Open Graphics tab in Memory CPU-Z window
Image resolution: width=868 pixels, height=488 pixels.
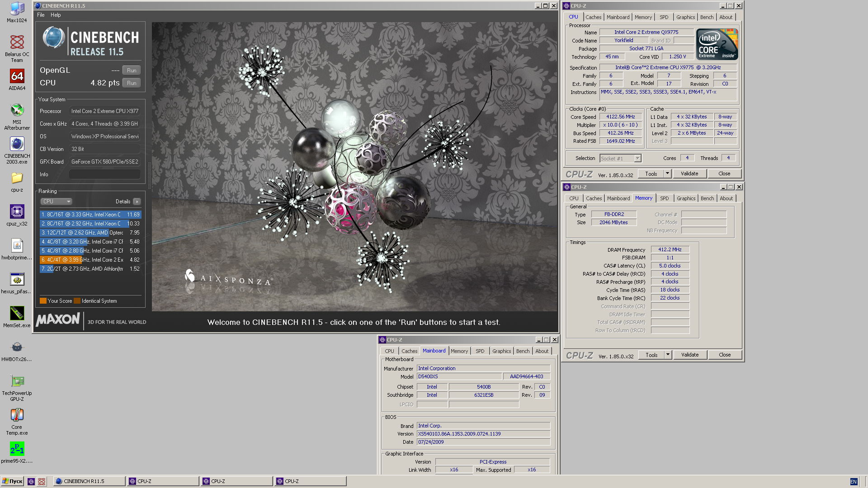point(686,198)
